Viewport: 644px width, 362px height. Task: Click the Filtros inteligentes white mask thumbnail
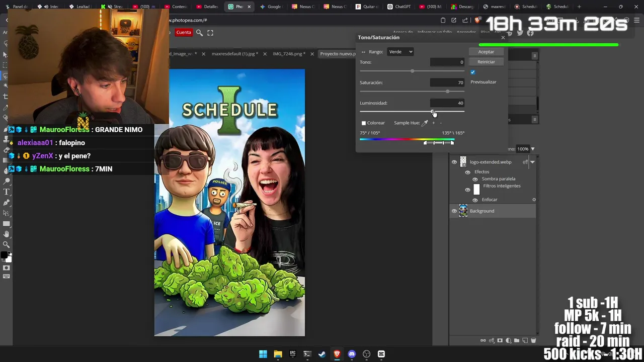(476, 190)
